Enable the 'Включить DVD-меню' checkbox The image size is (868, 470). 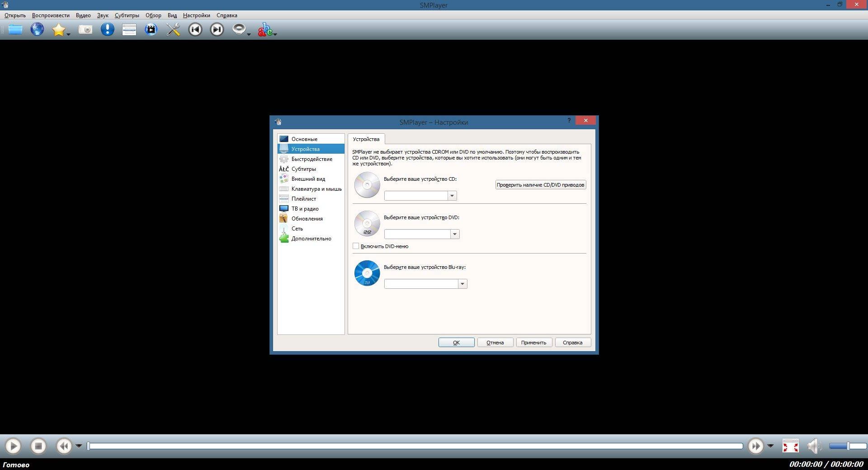pyautogui.click(x=356, y=246)
